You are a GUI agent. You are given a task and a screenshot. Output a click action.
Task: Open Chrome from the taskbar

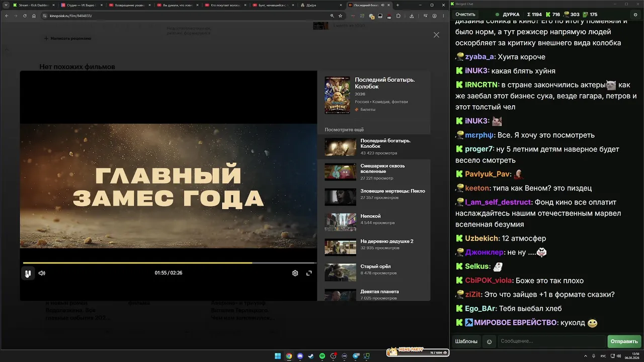[x=289, y=356]
